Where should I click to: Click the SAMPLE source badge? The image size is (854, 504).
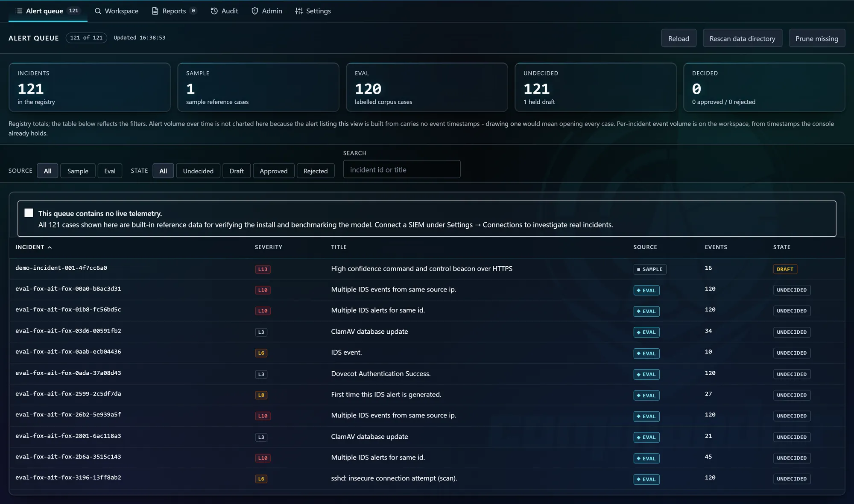pos(649,269)
